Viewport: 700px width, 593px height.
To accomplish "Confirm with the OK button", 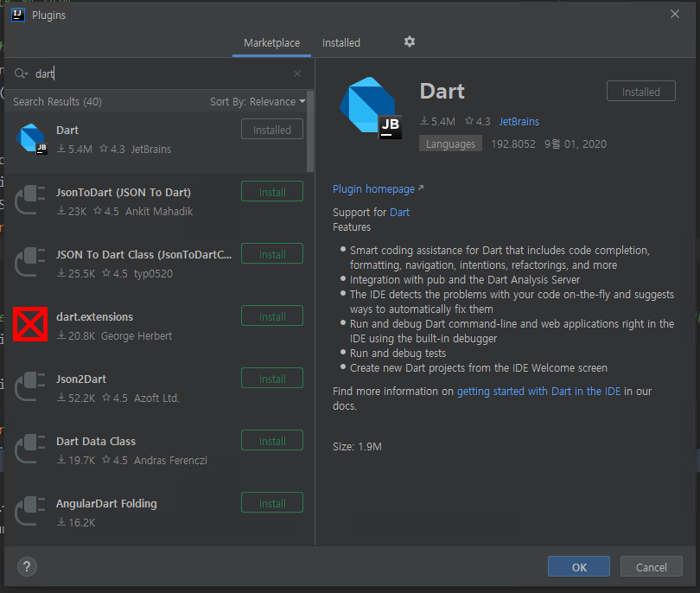I will point(578,567).
